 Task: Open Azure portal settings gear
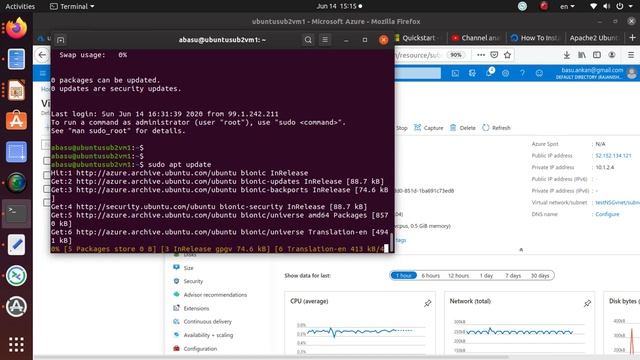click(505, 73)
